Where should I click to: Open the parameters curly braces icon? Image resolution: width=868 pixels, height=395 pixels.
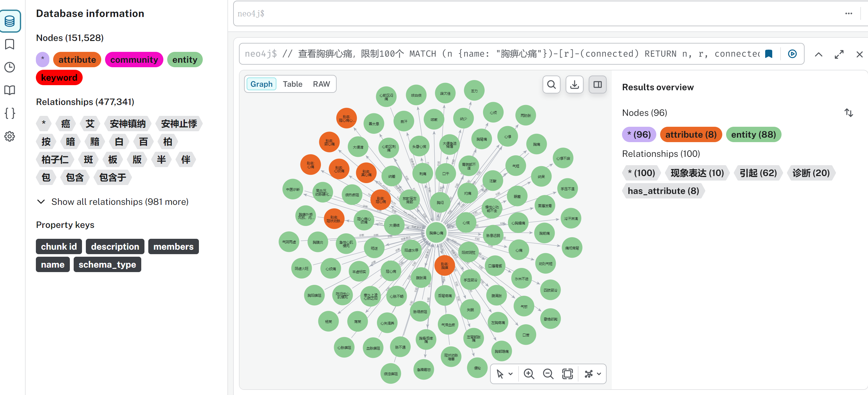pos(10,113)
